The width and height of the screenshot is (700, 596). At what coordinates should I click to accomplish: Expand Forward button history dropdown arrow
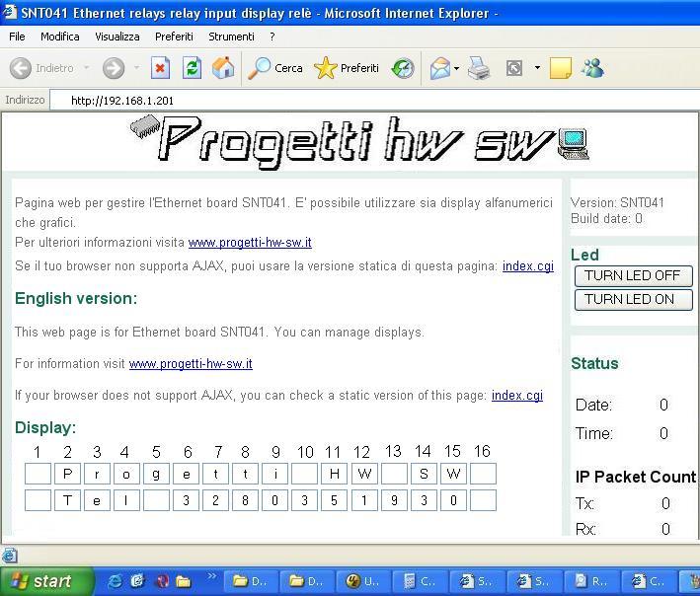tap(136, 68)
